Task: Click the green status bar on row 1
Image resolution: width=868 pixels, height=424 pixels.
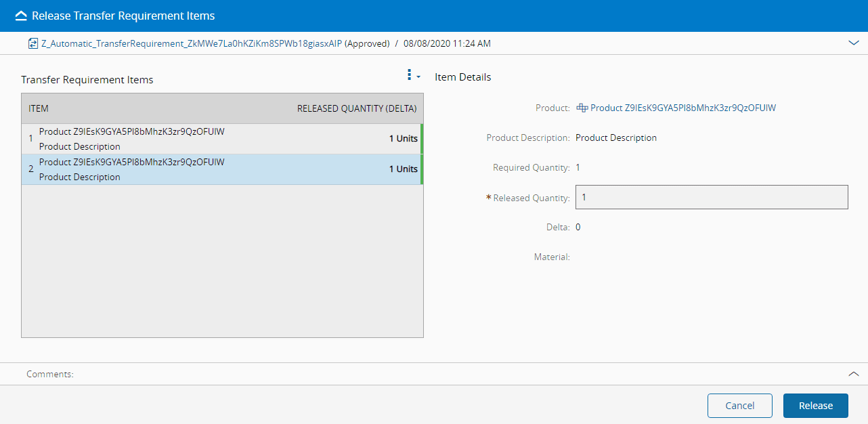Action: (x=422, y=139)
